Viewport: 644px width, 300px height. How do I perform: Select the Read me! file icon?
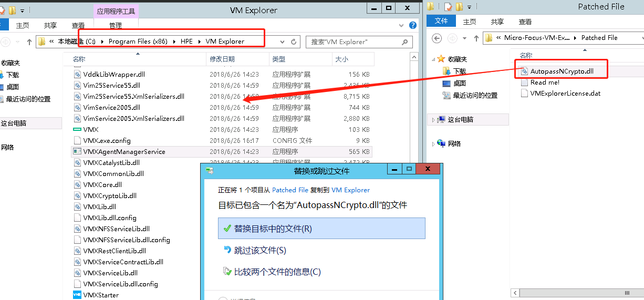click(524, 82)
